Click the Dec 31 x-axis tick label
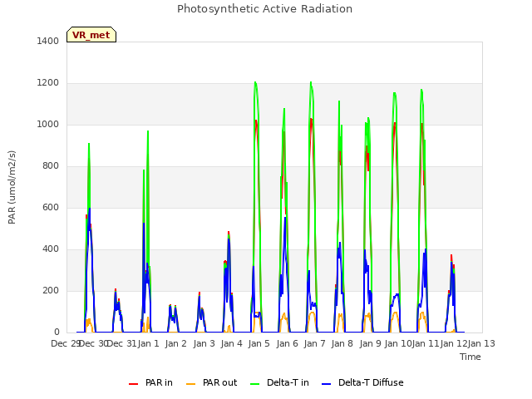The height and width of the screenshot is (399, 532). pos(121,343)
